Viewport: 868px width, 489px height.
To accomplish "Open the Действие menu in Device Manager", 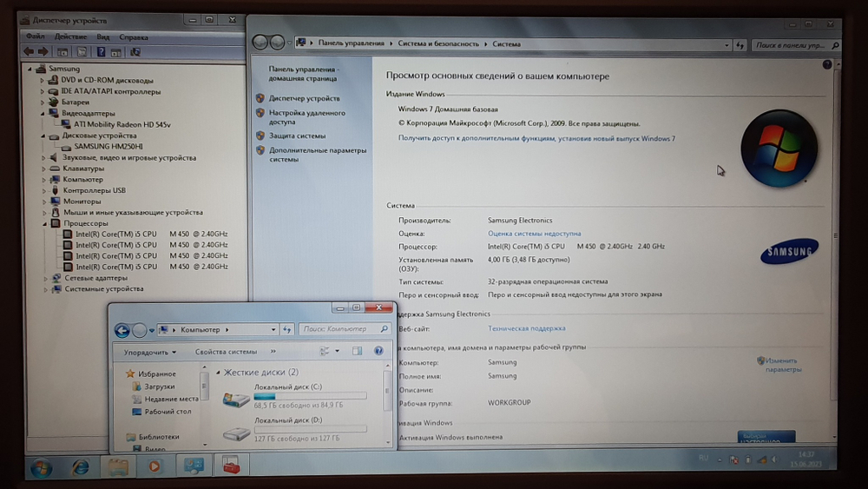I will pos(70,36).
